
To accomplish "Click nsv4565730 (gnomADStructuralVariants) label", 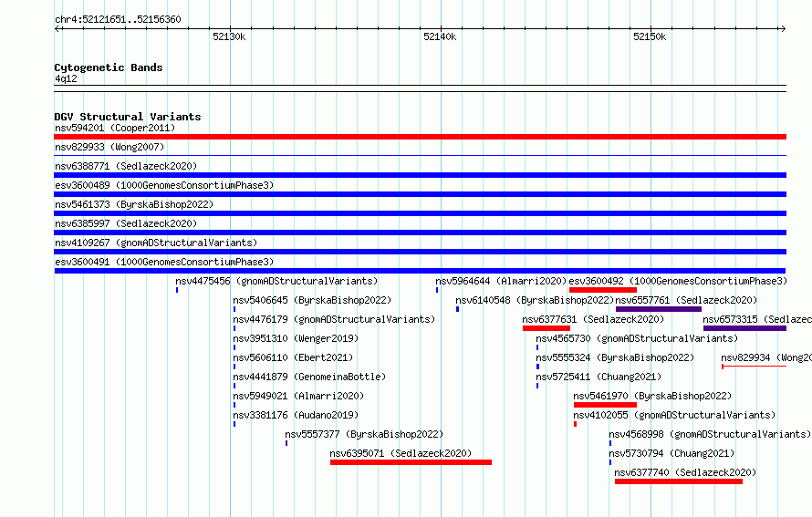I will point(637,338).
